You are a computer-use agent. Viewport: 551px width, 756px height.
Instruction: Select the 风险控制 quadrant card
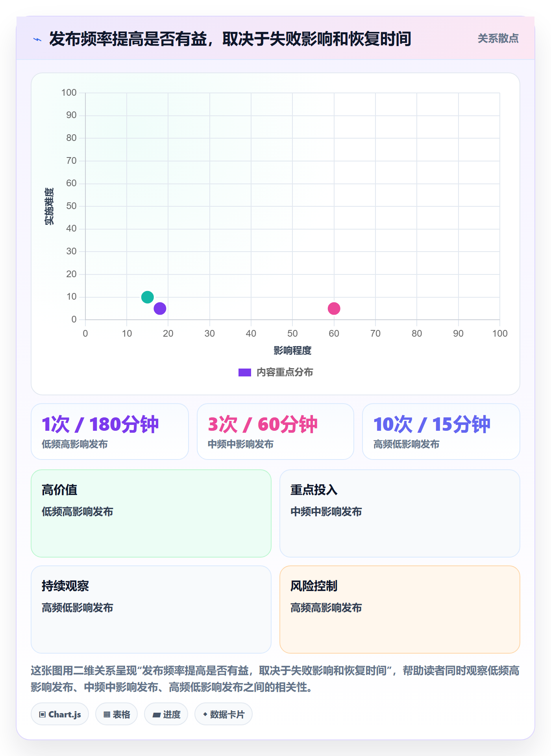click(x=400, y=610)
